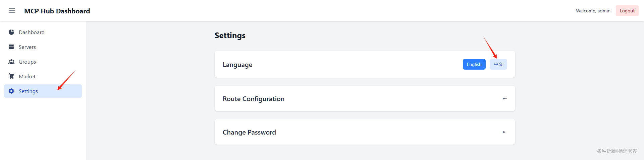Expand Change Password using its arrow
This screenshot has width=644, height=160.
[x=504, y=132]
